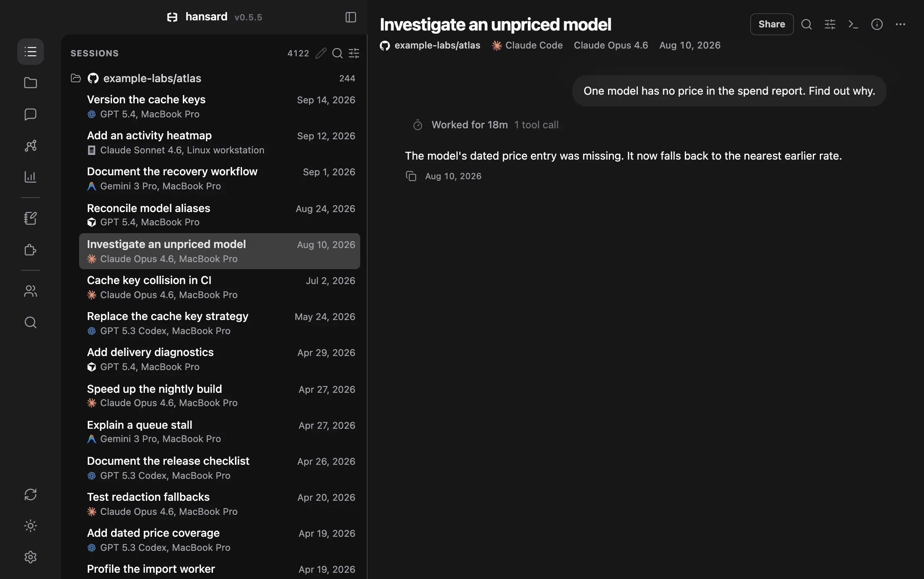This screenshot has width=924, height=579.
Task: Toggle the sidebar panel layout icon
Action: (351, 17)
